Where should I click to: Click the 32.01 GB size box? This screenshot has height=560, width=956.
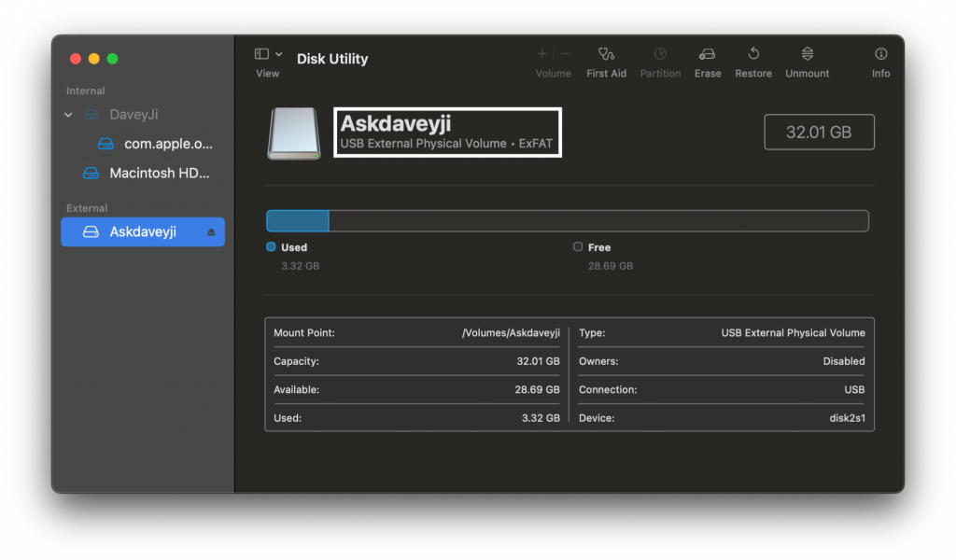(819, 132)
